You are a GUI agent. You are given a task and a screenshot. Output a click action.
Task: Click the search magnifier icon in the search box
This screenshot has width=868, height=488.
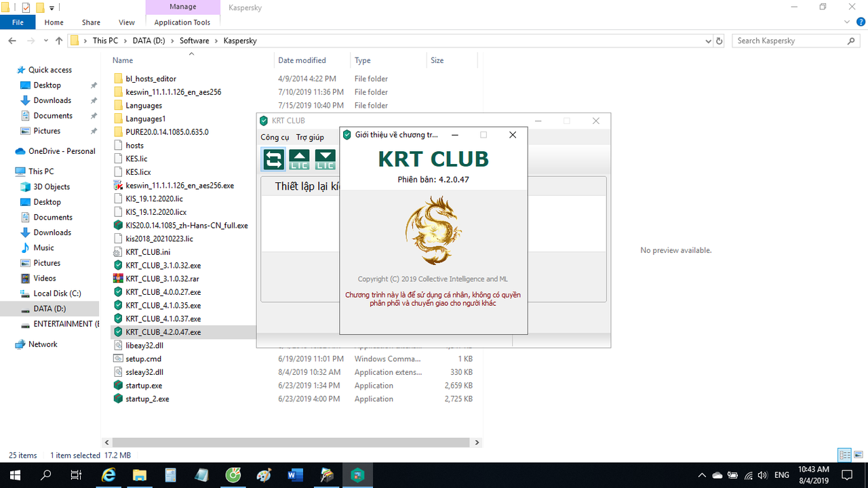point(851,41)
